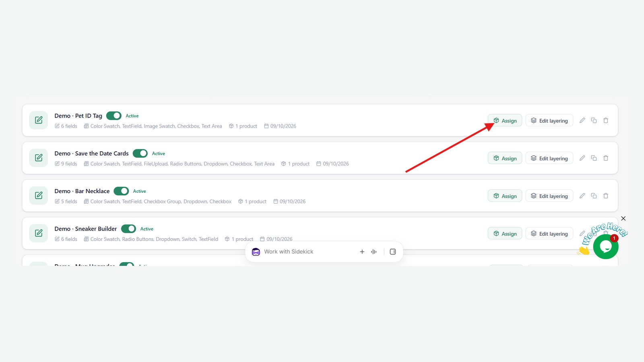Click the 9 fields label
The width and height of the screenshot is (644, 362).
(66, 164)
